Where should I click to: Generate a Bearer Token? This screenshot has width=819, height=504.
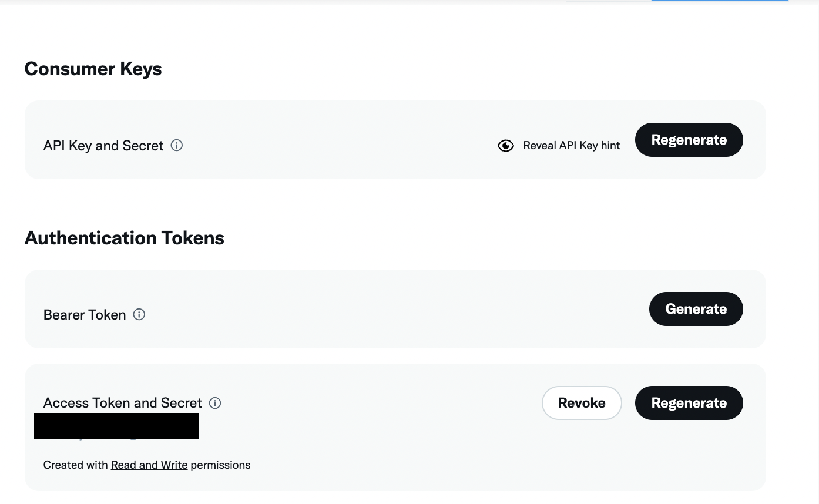[696, 309]
